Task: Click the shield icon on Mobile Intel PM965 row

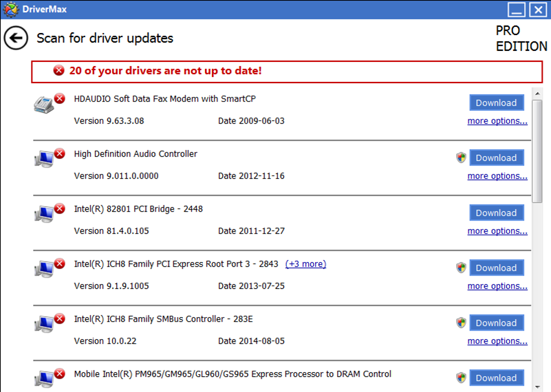Action: 461,378
